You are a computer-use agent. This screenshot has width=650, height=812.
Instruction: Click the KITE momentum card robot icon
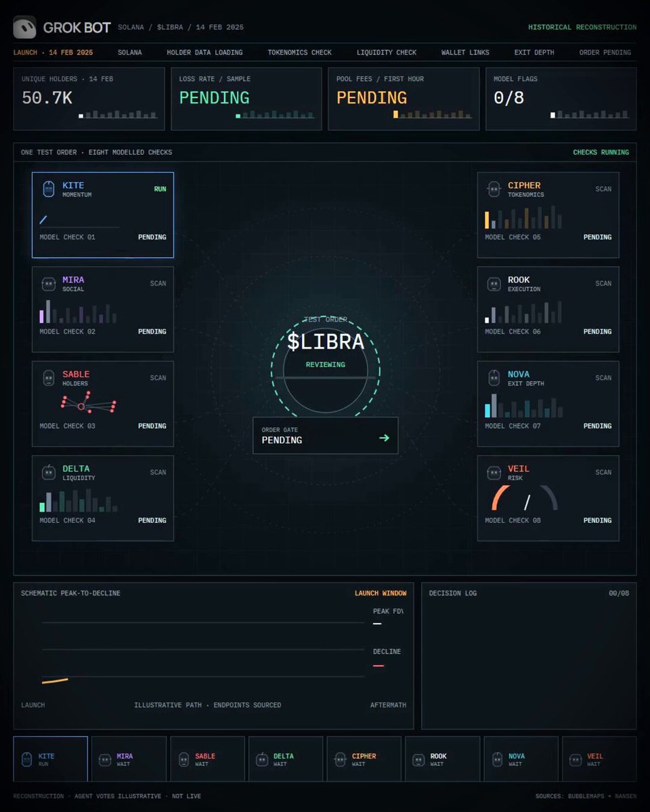click(49, 189)
